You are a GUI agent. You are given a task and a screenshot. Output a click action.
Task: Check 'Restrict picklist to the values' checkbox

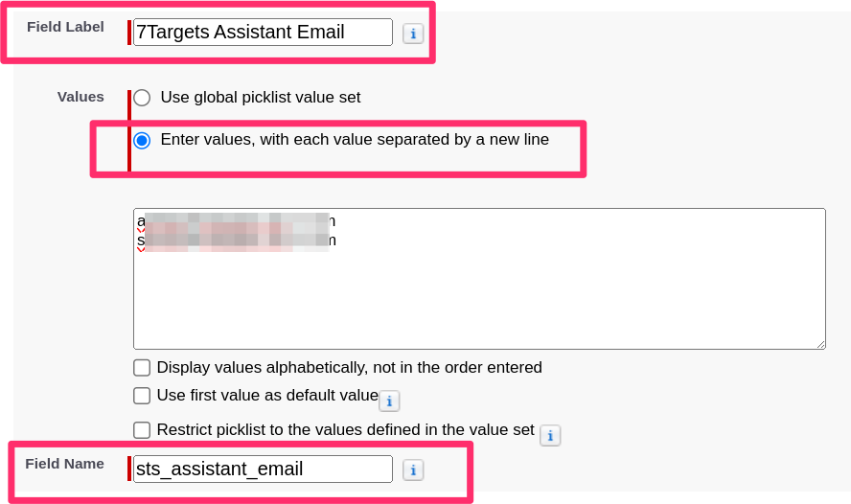pyautogui.click(x=142, y=430)
